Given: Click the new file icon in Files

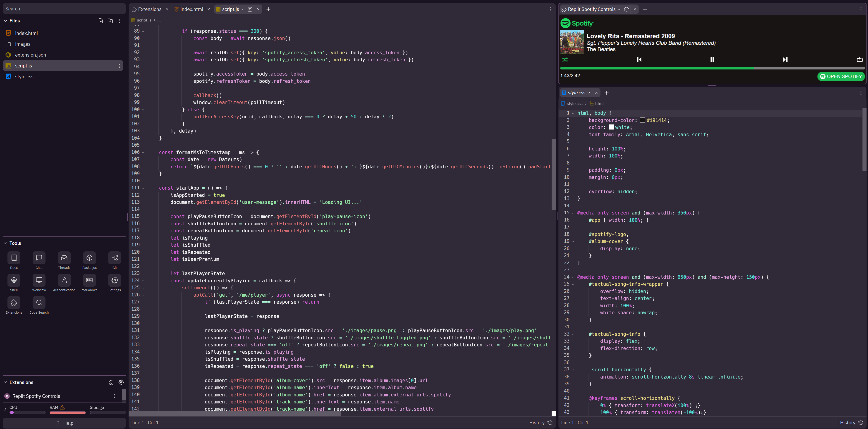Looking at the screenshot, I should click(100, 21).
